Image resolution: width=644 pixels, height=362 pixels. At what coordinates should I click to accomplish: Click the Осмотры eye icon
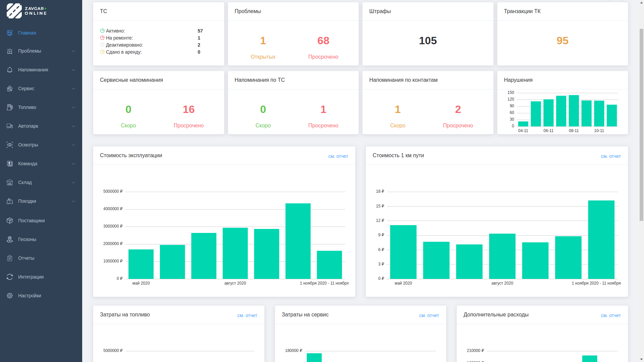[10, 145]
